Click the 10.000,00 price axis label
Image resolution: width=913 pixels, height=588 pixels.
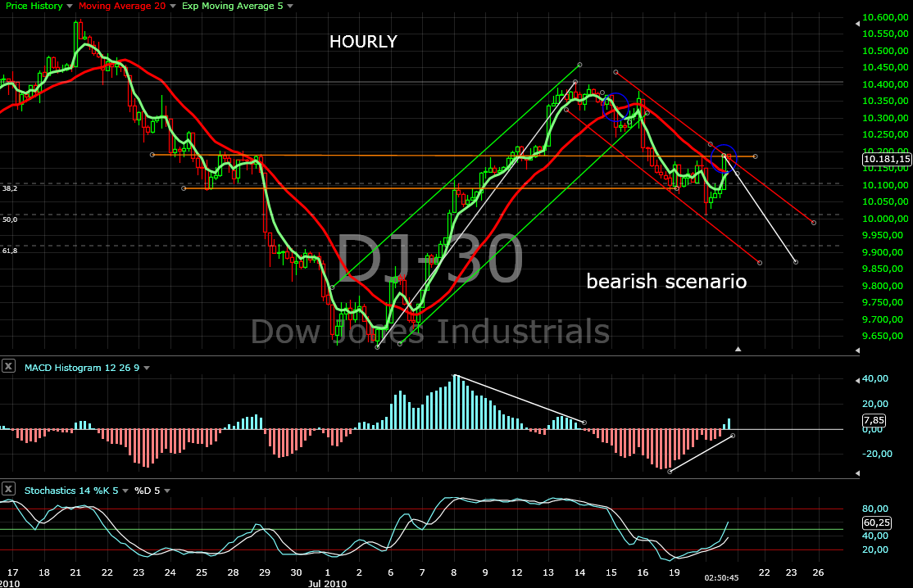pos(885,219)
